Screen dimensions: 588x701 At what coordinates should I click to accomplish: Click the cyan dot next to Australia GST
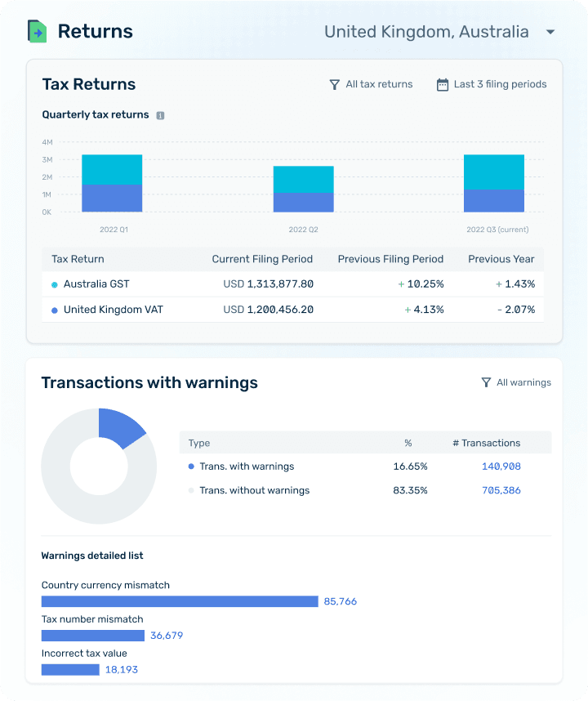point(55,285)
